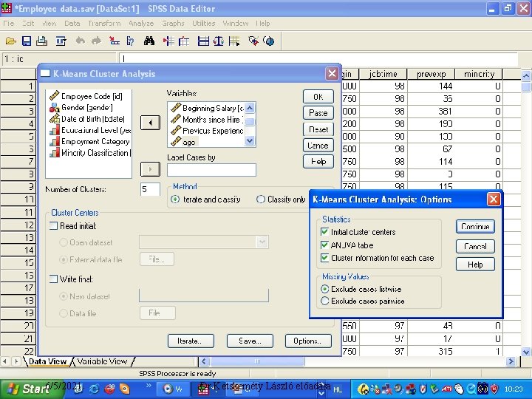Expand taskbar quick launch chevron

pos(149,385)
